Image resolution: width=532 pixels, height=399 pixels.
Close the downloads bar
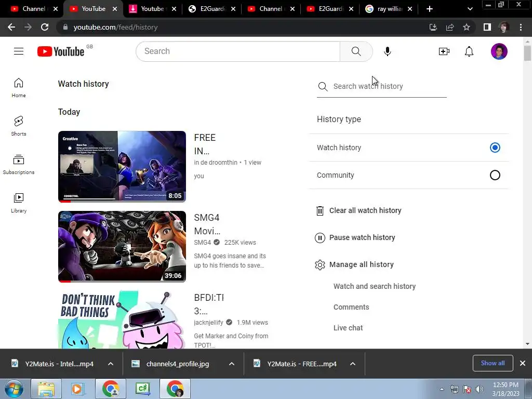523,363
